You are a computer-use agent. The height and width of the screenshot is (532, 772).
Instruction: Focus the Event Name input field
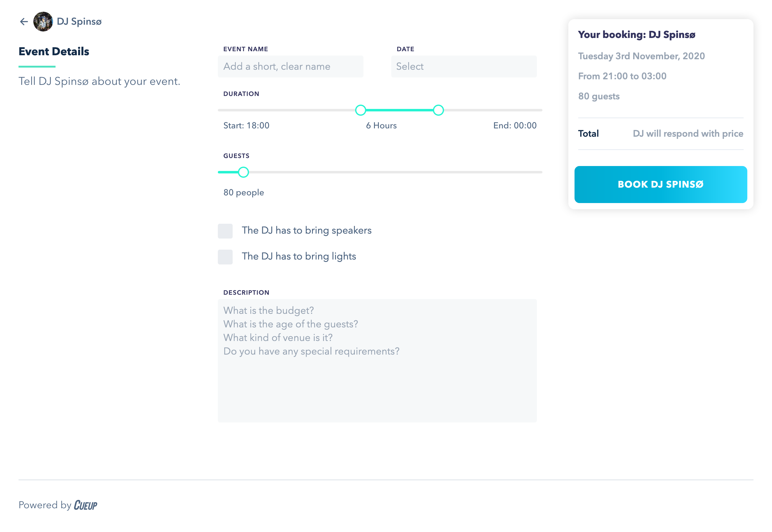[x=290, y=66]
